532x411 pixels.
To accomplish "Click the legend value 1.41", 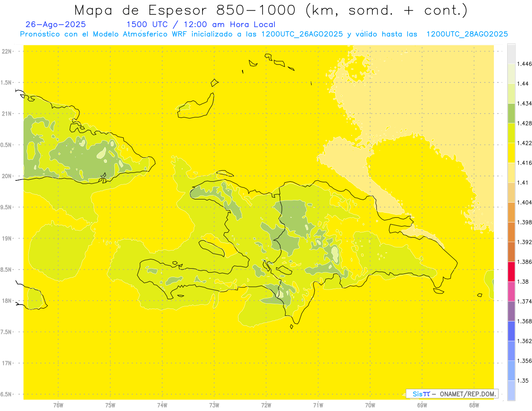I will pyautogui.click(x=522, y=182).
